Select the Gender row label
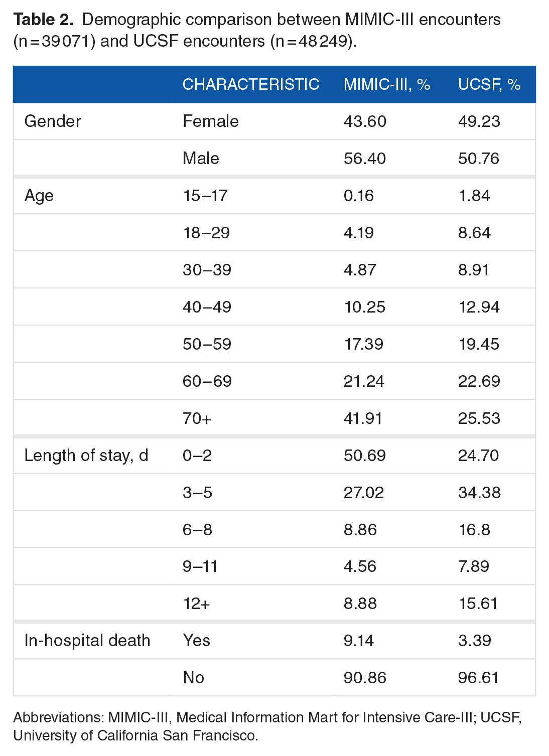The width and height of the screenshot is (549, 756). 53,121
